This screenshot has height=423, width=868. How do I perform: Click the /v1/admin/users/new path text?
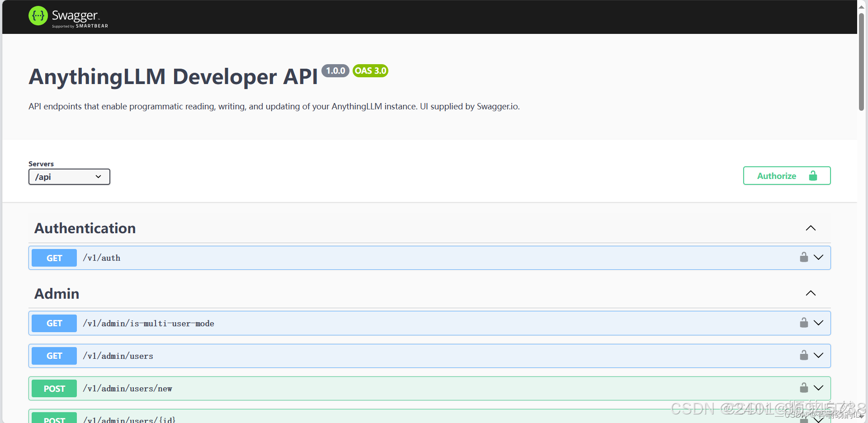(127, 389)
